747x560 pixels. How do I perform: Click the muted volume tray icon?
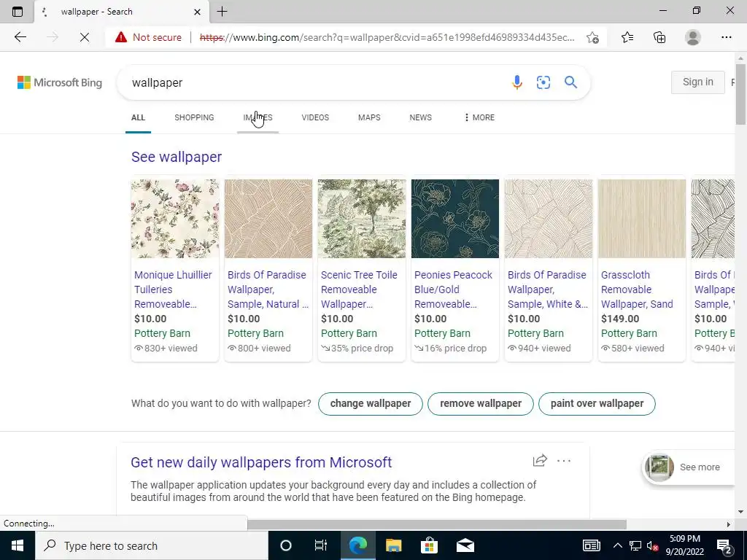point(652,545)
